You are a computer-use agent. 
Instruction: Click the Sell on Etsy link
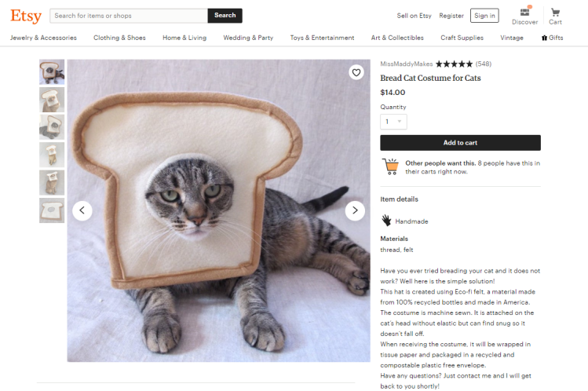[414, 16]
